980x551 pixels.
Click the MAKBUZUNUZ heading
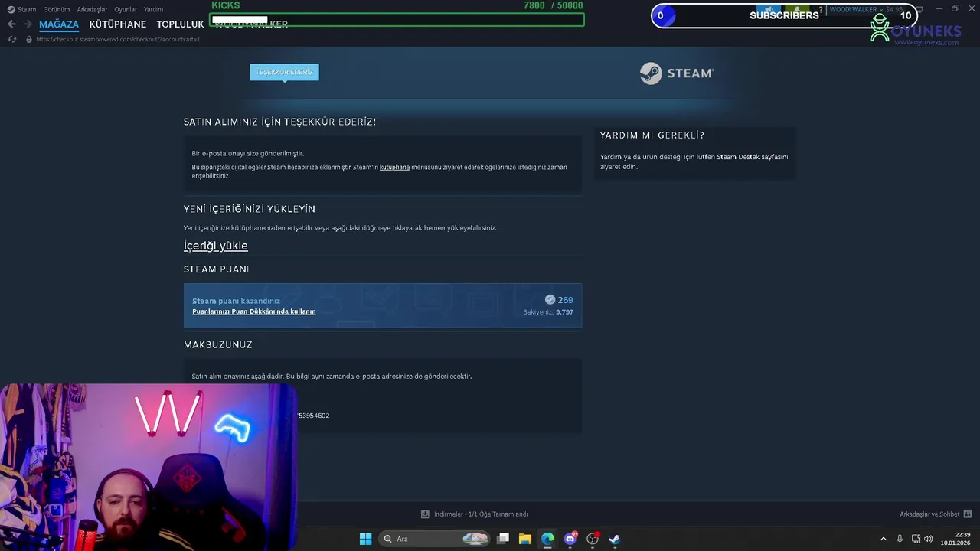(x=218, y=345)
